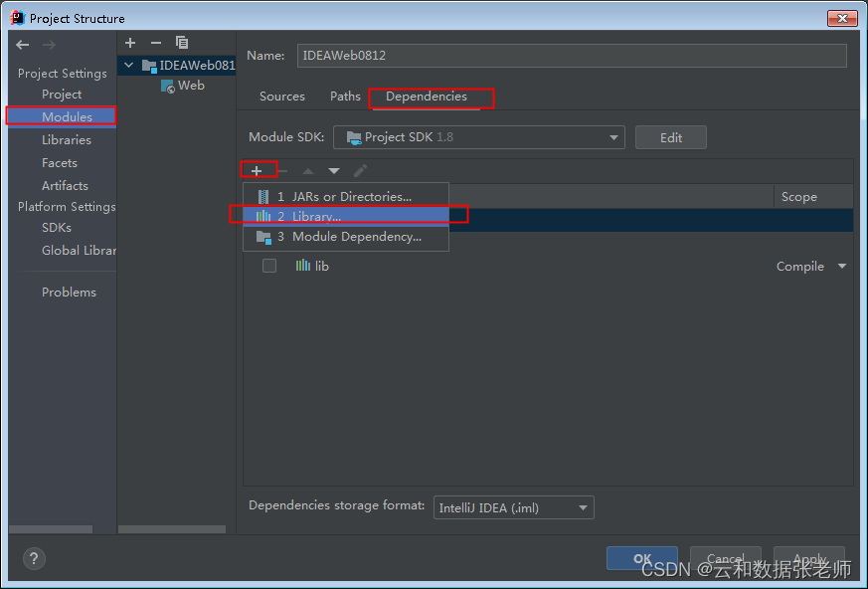Open the Dependencies storage format dropdown
This screenshot has width=868, height=589.
(x=514, y=507)
